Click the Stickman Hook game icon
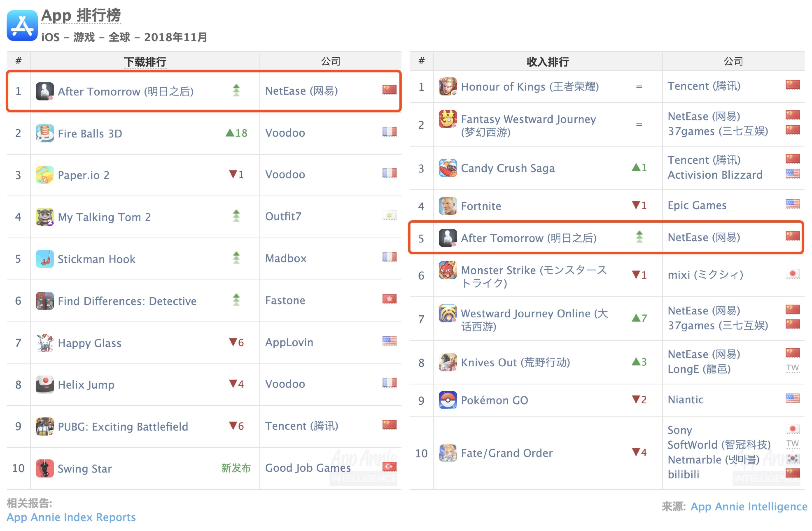 coord(45,259)
